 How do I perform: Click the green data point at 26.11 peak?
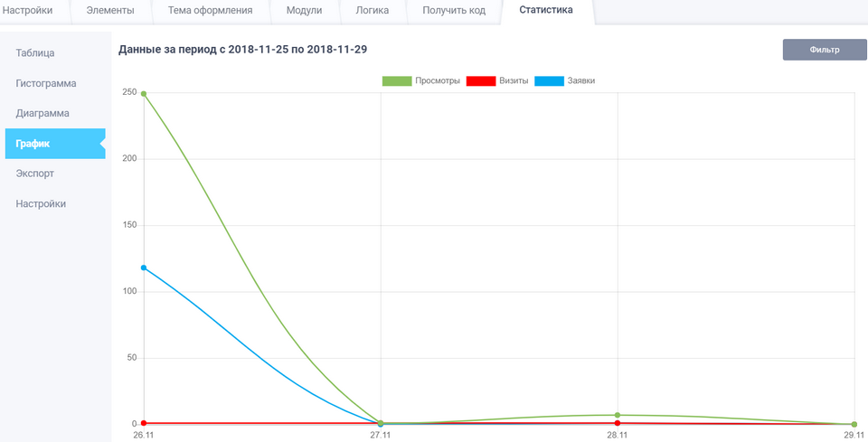tap(144, 93)
